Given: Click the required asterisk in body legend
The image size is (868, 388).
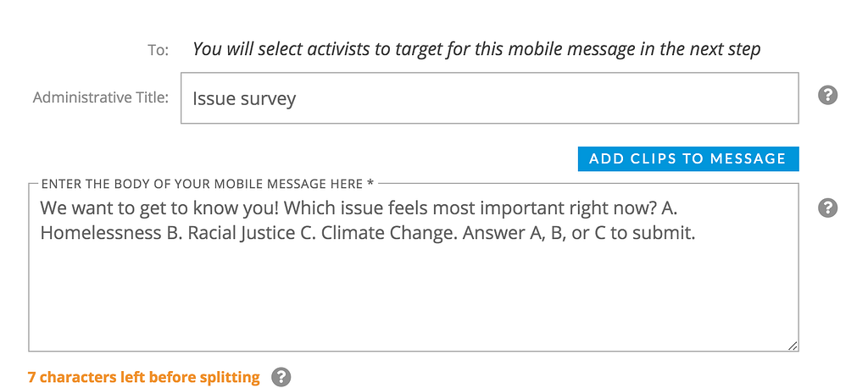Looking at the screenshot, I should (x=370, y=183).
